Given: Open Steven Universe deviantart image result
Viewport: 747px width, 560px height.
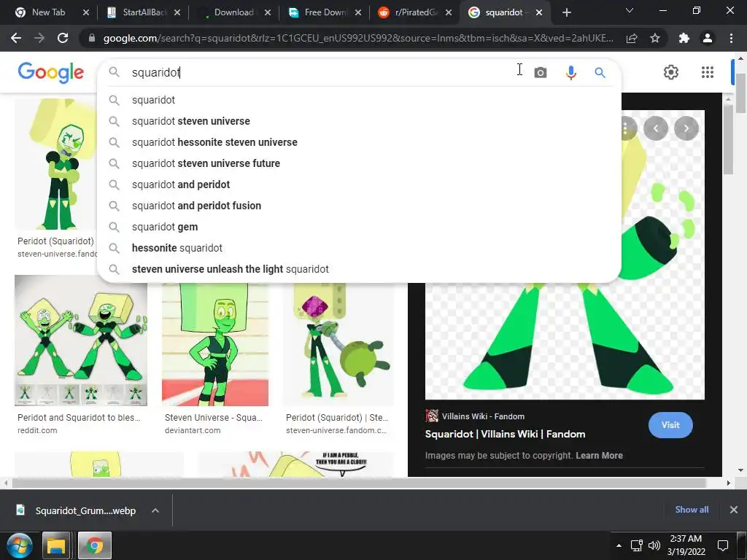Looking at the screenshot, I should coord(215,344).
